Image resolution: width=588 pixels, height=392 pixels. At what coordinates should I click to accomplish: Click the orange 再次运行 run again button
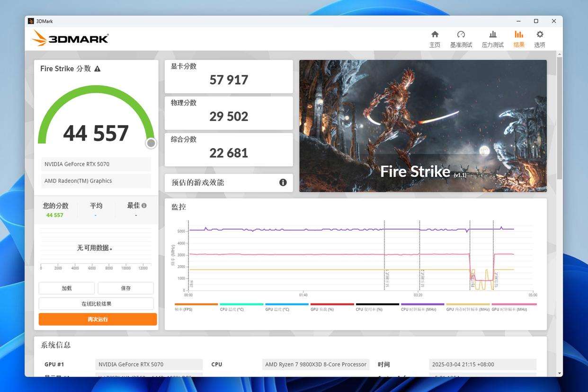[98, 319]
